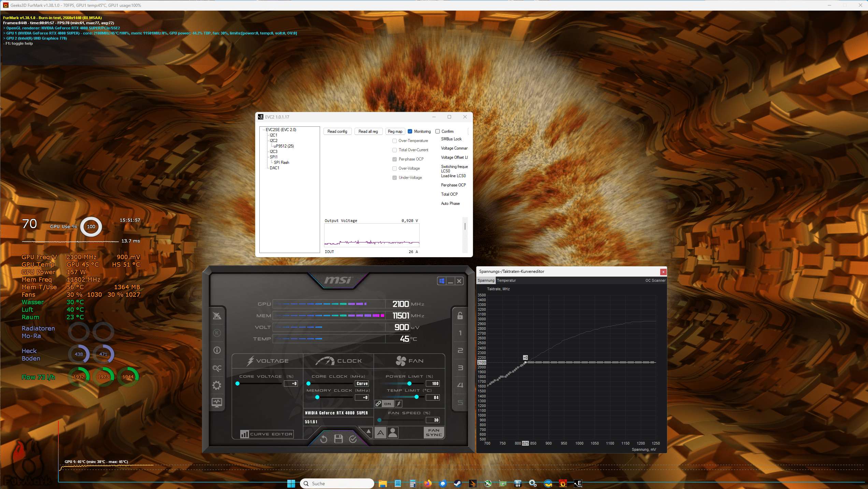The image size is (868, 489).
Task: Click Read config in EVC2 window
Action: (x=337, y=131)
